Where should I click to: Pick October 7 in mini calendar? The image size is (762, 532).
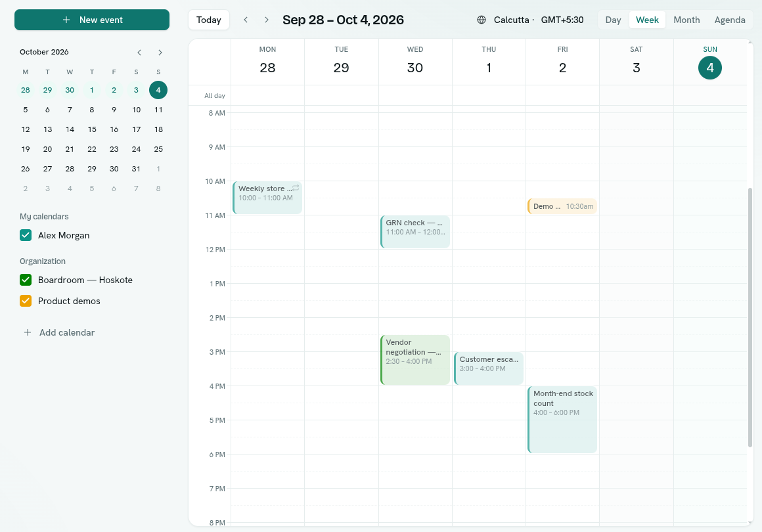(x=70, y=110)
